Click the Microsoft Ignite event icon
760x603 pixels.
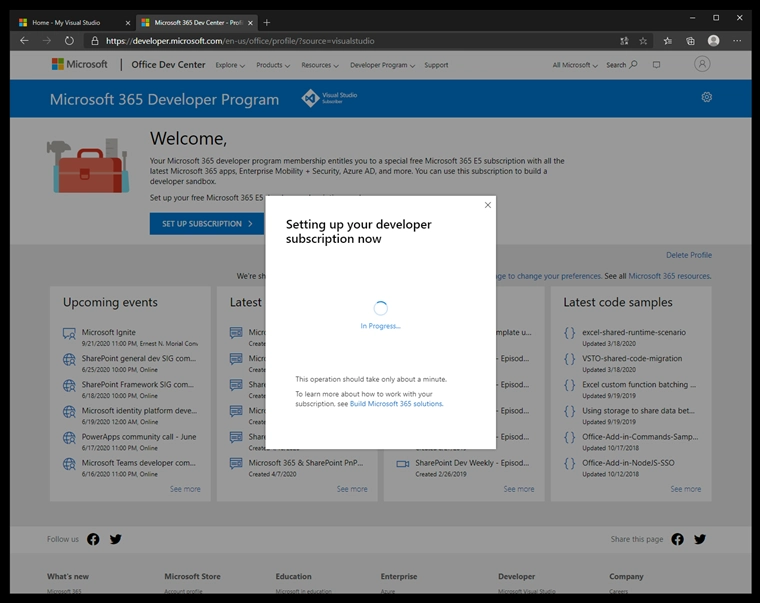tap(69, 333)
